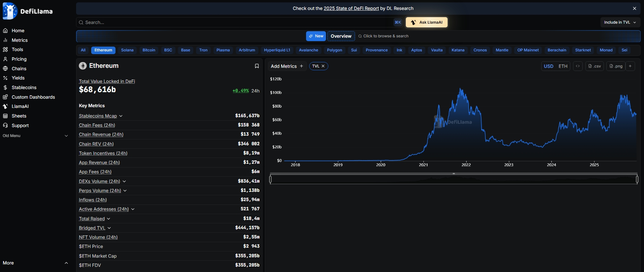644x272 pixels.
Task: Open LlamaAI via its sidebar icon
Action: pyautogui.click(x=5, y=106)
